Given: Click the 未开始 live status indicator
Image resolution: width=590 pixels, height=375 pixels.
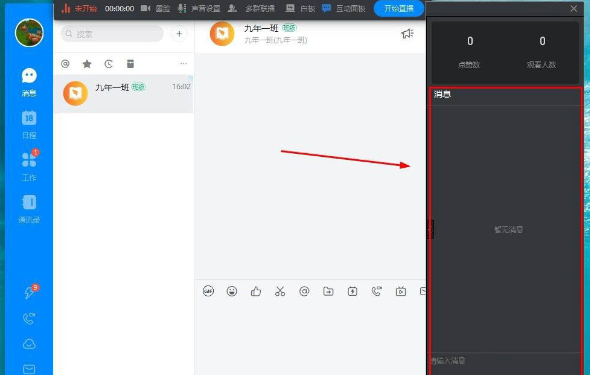Looking at the screenshot, I should coord(79,8).
